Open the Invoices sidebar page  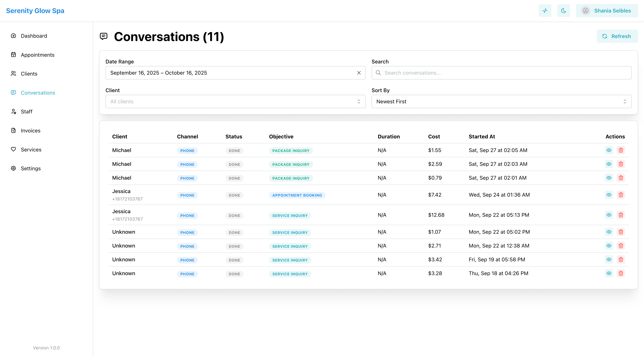click(31, 131)
